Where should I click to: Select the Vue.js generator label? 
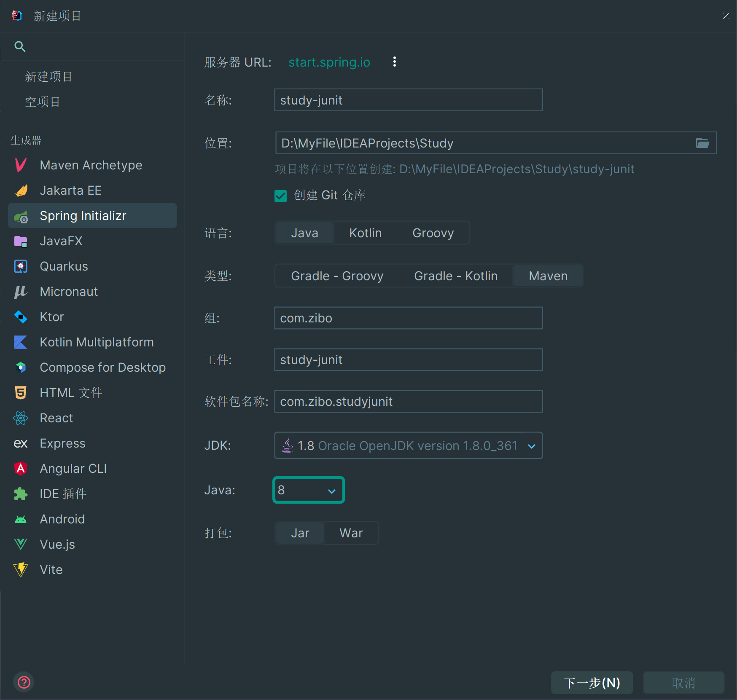pos(57,544)
